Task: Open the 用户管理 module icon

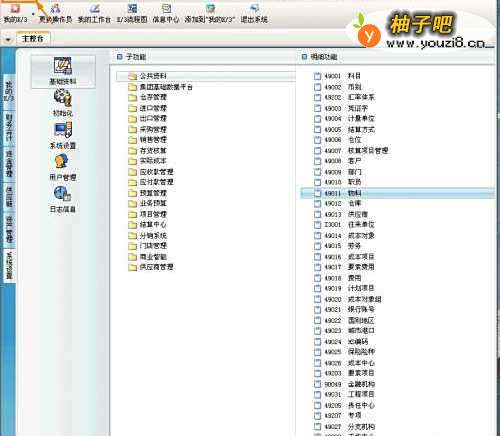Action: [63, 167]
